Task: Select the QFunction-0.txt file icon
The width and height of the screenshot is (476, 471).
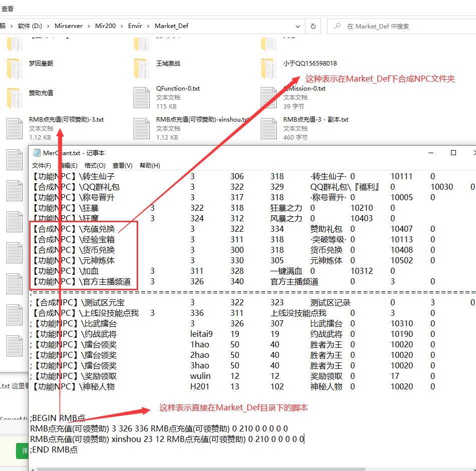Action: (142, 98)
